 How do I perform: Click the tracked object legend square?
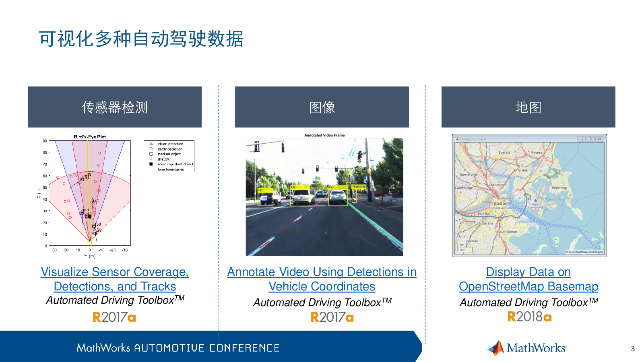(x=151, y=154)
